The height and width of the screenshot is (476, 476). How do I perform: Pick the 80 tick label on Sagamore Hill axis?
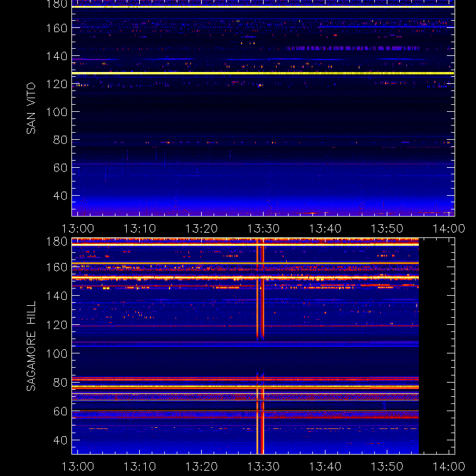click(x=61, y=383)
